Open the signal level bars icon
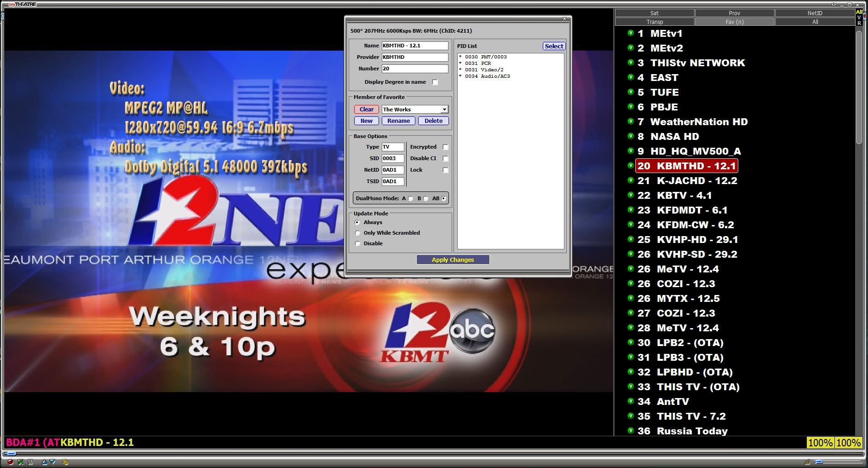Screen dimensions: 868x468 [807, 462]
